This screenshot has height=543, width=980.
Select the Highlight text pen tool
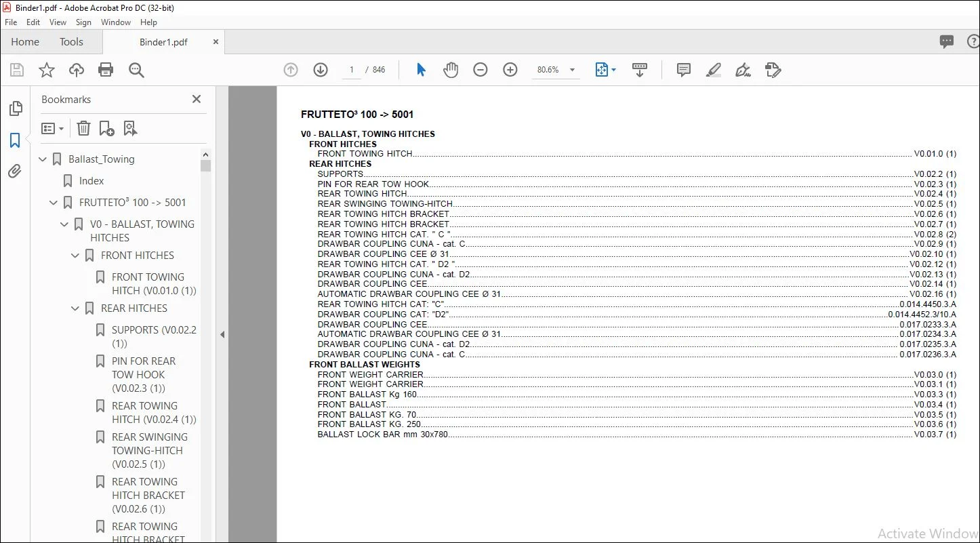click(x=713, y=70)
